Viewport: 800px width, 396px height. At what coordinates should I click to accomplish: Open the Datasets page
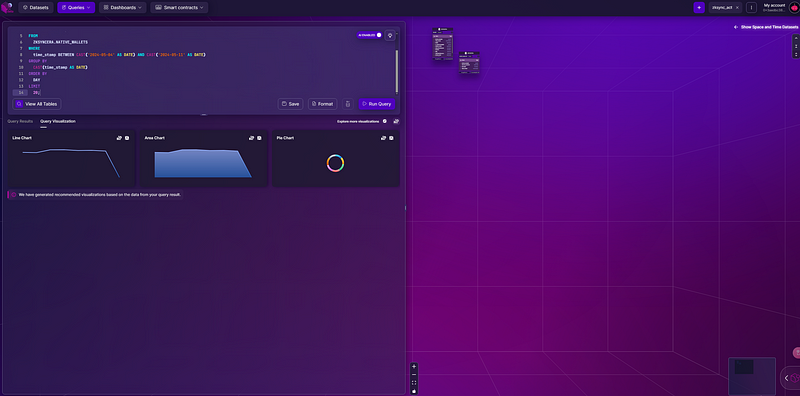36,8
